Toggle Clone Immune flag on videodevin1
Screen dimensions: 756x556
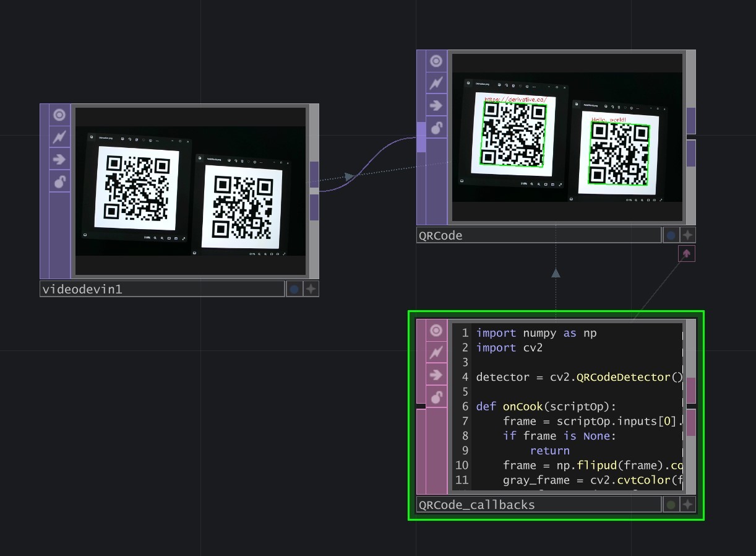point(59,137)
